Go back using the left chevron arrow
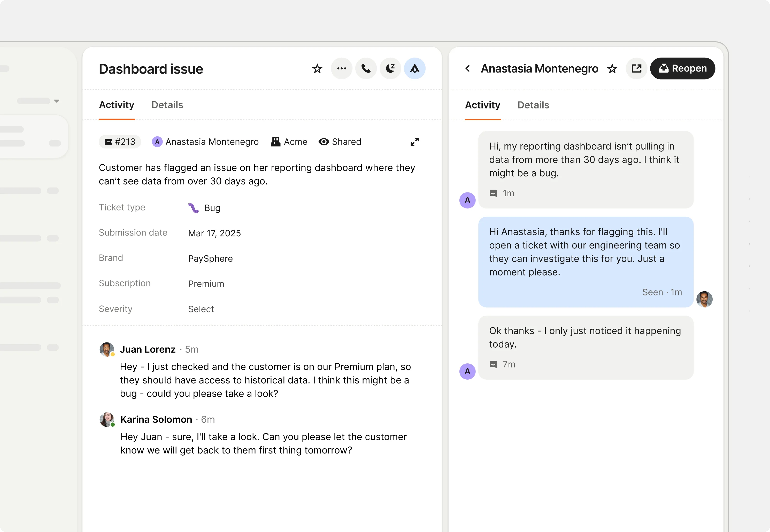Image resolution: width=770 pixels, height=532 pixels. (467, 68)
